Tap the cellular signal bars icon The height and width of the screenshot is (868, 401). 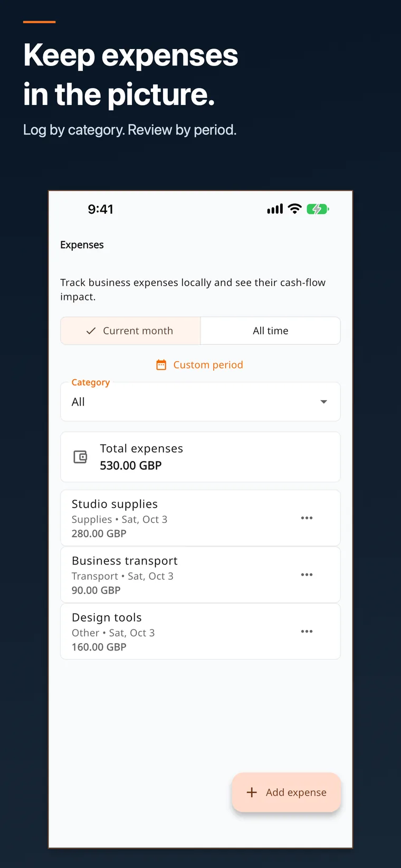(275, 209)
